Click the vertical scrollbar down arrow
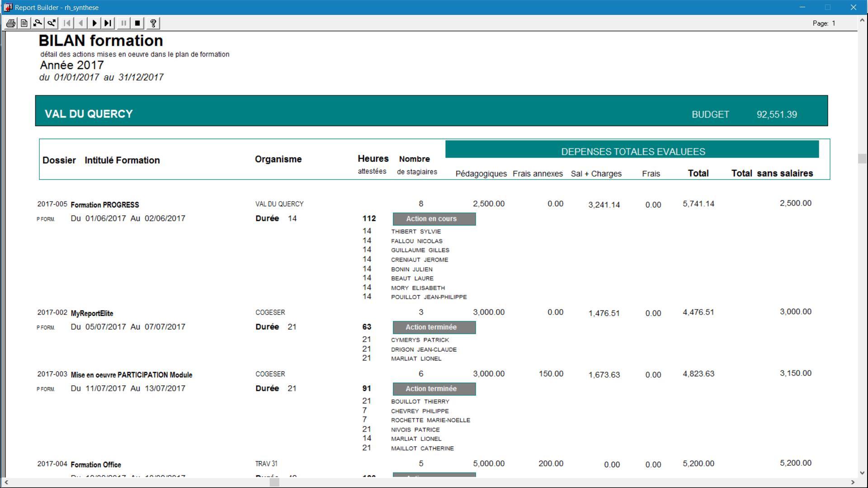Viewport: 868px width, 488px height. coord(863,473)
